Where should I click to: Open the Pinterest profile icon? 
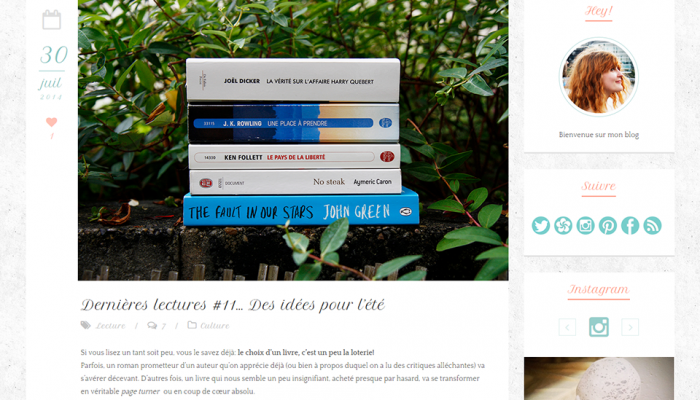coord(608,225)
